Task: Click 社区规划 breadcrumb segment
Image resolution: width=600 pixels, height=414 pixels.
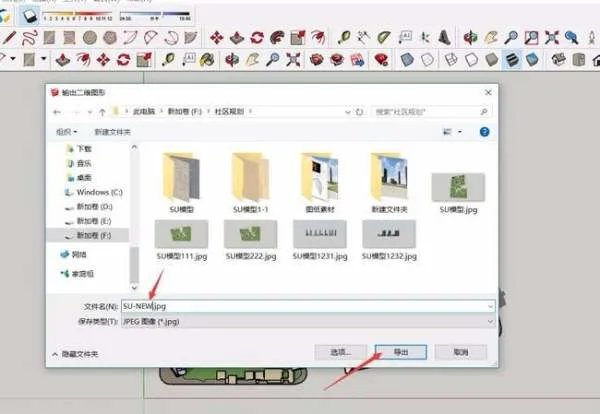Action: [229, 111]
